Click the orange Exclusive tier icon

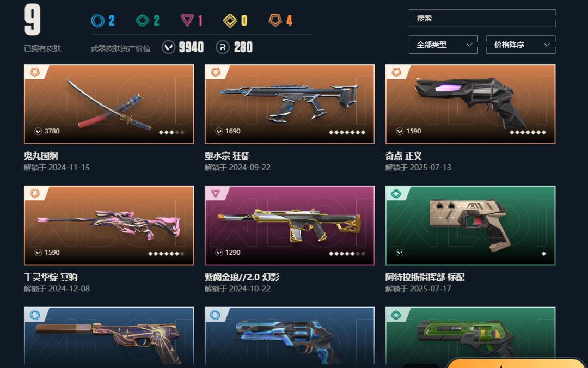[x=275, y=20]
